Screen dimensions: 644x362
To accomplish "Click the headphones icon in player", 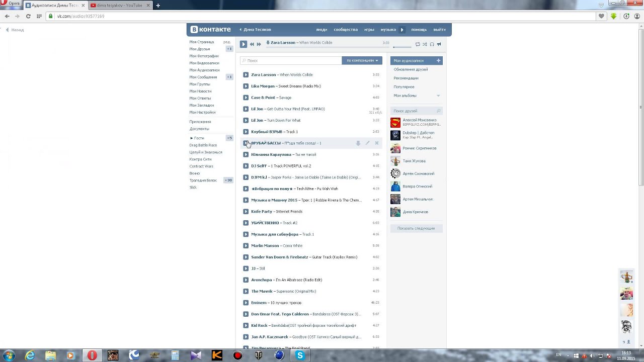I will (x=432, y=44).
